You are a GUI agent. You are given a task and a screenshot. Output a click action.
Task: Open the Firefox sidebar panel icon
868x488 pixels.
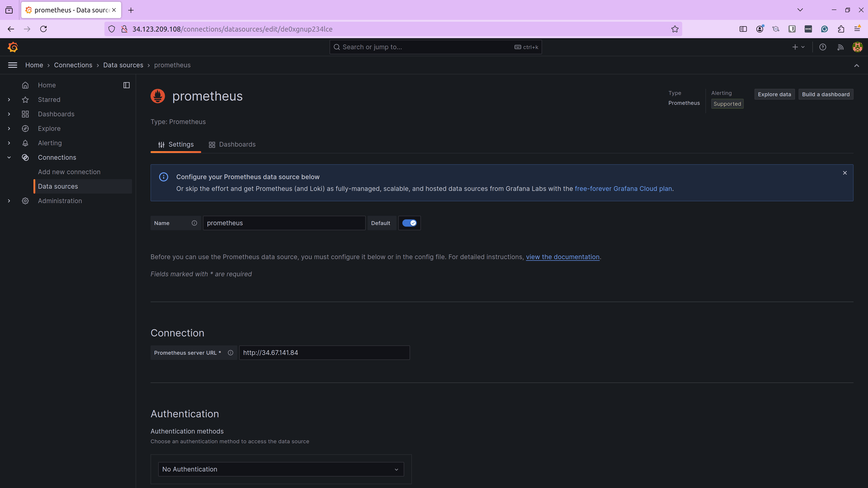[x=743, y=29]
